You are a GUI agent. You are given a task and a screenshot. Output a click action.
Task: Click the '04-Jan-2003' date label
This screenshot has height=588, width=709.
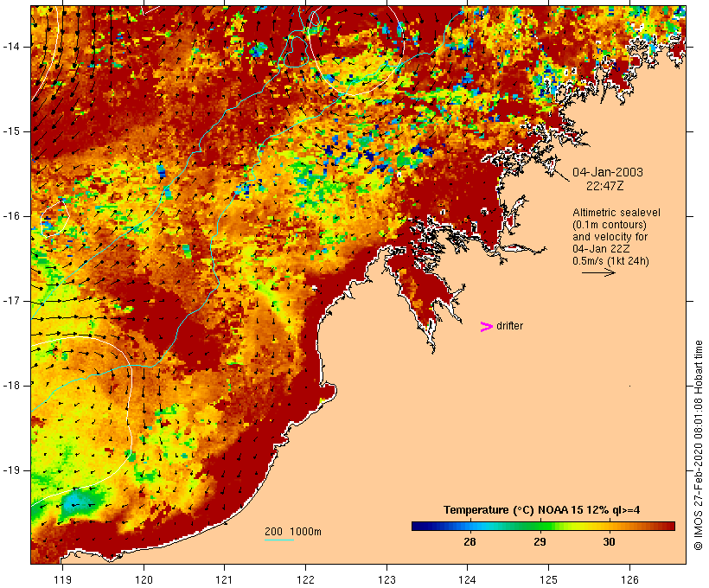(608, 172)
